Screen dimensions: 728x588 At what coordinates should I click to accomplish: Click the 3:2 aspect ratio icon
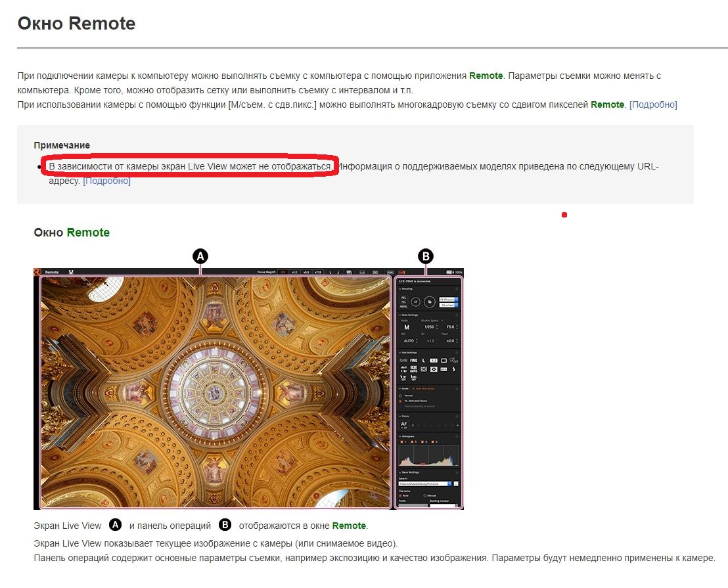coord(434,361)
